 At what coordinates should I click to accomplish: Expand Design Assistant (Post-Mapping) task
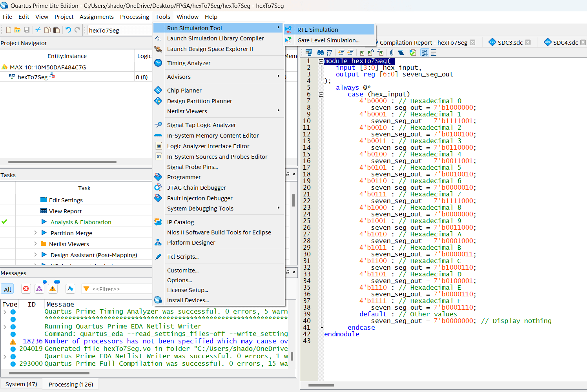[x=35, y=254]
